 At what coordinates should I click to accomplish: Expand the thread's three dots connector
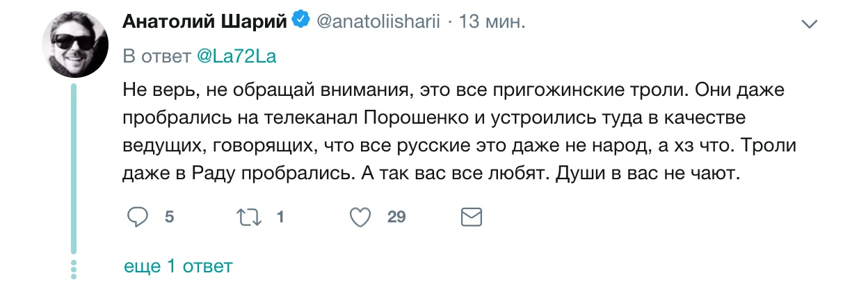click(x=74, y=270)
